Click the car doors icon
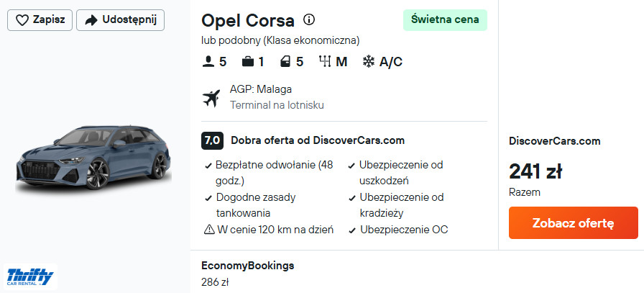 285,62
